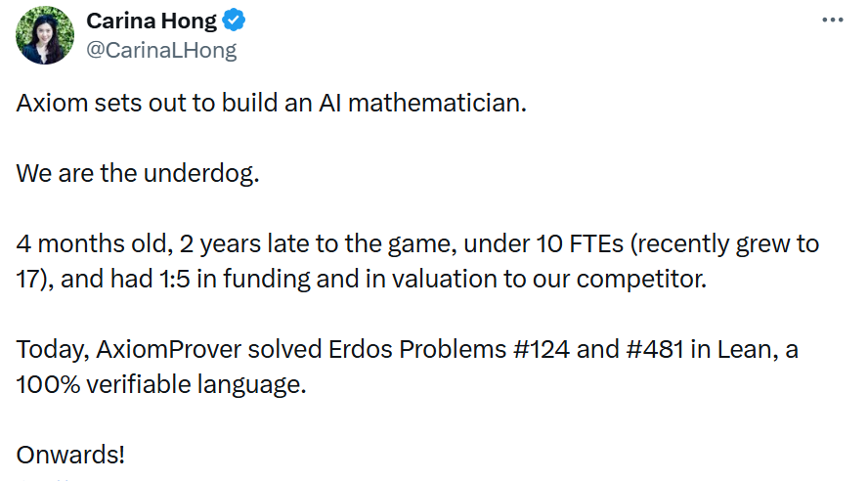The image size is (868, 481).
Task: Open the Carina Hong display name link
Action: pyautogui.click(x=151, y=21)
